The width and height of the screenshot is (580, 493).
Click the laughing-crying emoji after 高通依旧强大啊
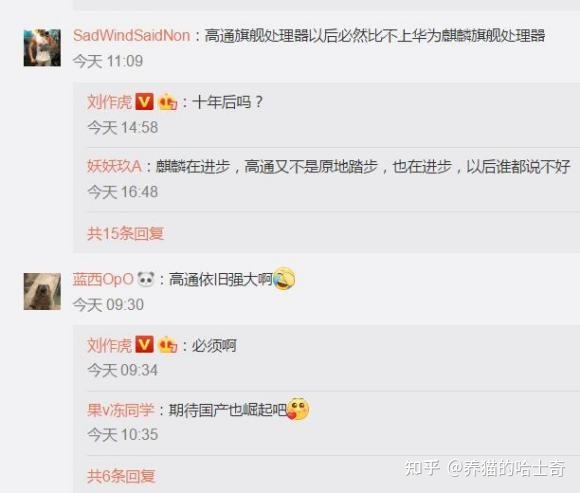(284, 278)
